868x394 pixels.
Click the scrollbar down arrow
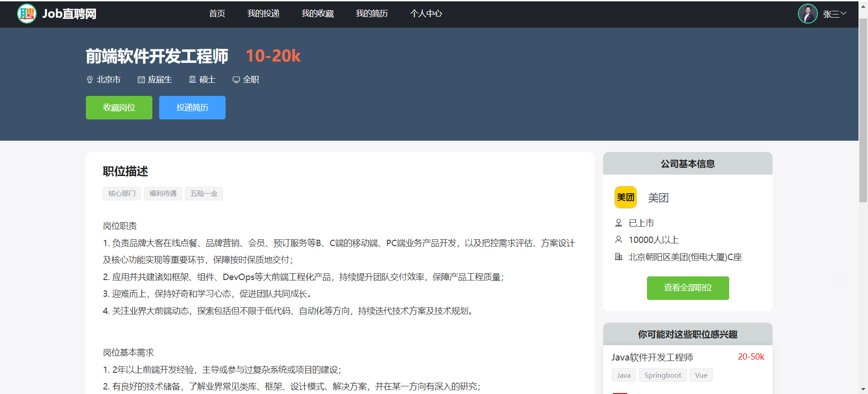pyautogui.click(x=863, y=389)
